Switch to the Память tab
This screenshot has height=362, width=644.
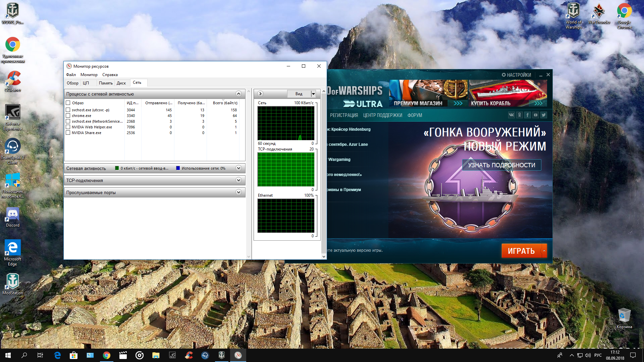106,83
